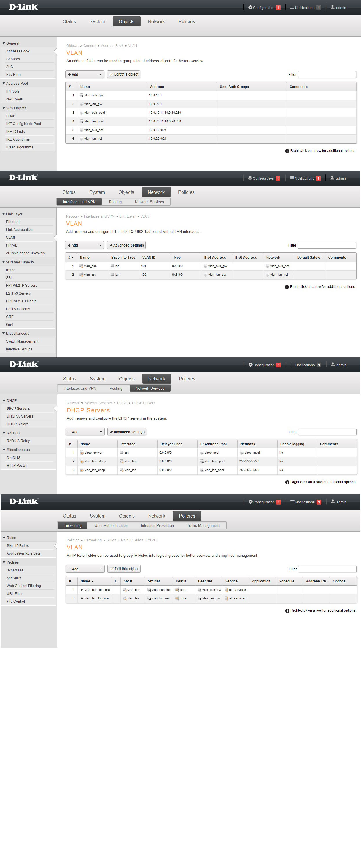Screen dimensions: 361x868
Task: Select the 10.0.20.0/24 address cell
Action: [x=181, y=139]
